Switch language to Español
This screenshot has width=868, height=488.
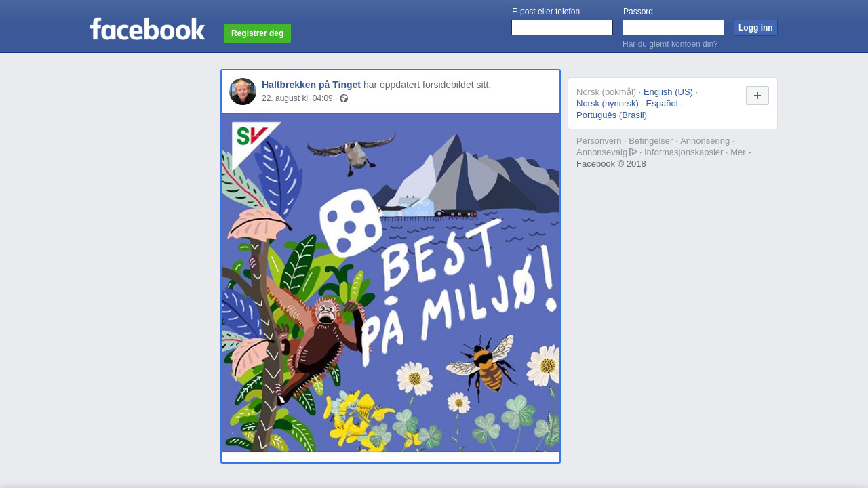click(662, 104)
